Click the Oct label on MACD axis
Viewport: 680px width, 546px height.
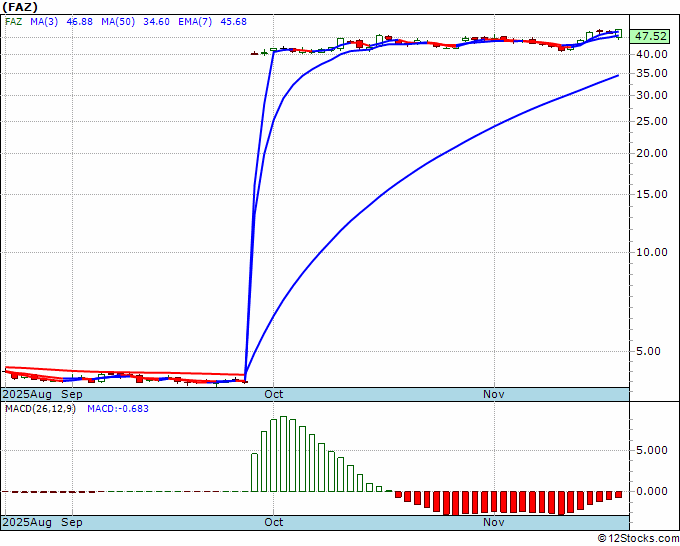pyautogui.click(x=274, y=522)
